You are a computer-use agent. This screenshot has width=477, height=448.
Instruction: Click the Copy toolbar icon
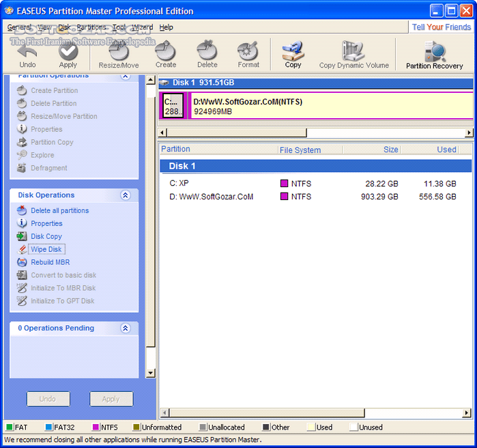pyautogui.click(x=293, y=51)
